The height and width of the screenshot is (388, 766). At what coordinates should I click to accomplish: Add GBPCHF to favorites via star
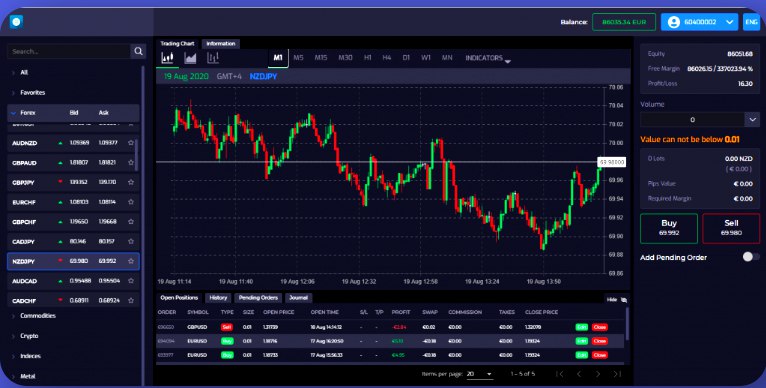coord(130,221)
